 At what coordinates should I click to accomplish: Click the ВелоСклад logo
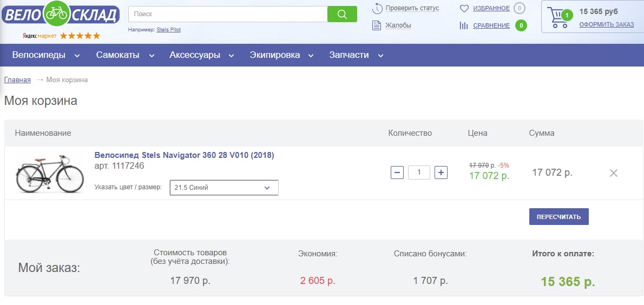click(x=61, y=15)
